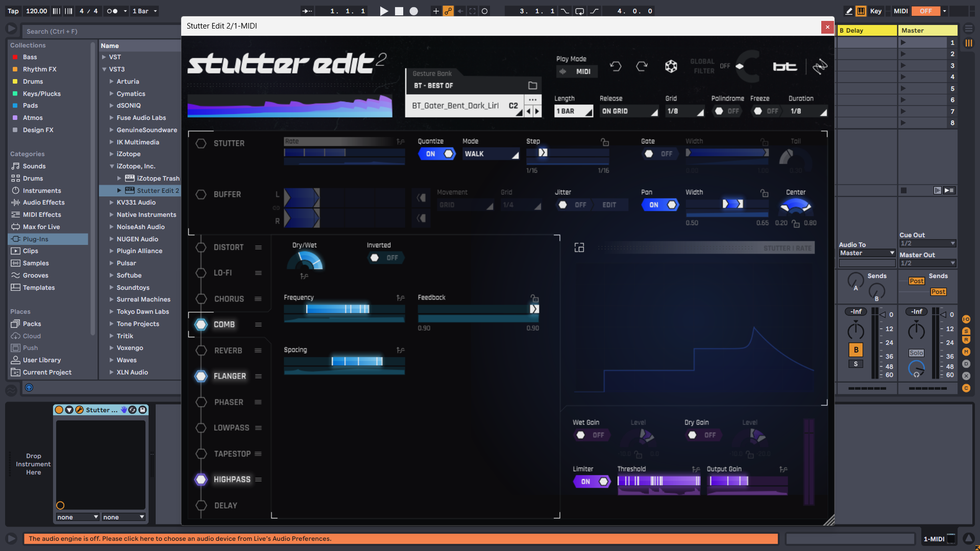This screenshot has height=551, width=980.
Task: Turn off the Pan ON toggle
Action: [660, 205]
